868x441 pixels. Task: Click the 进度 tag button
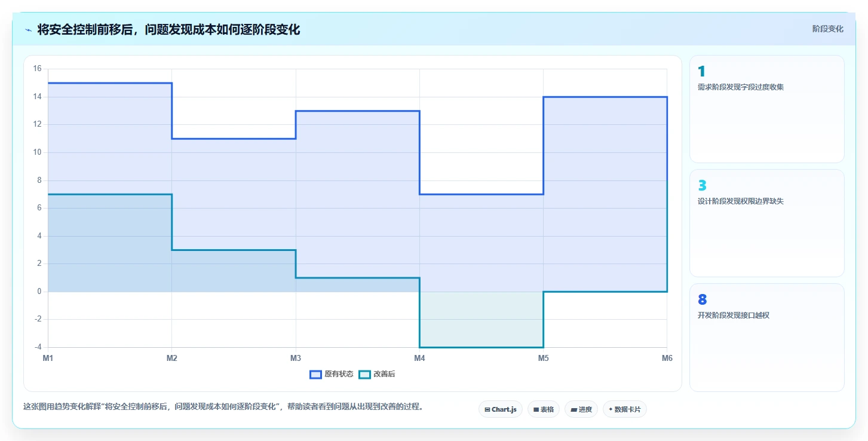pos(581,409)
